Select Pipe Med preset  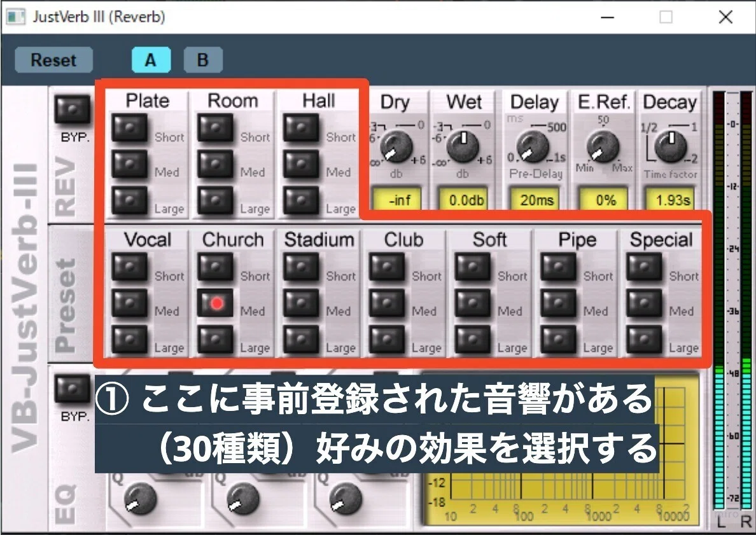pos(558,303)
